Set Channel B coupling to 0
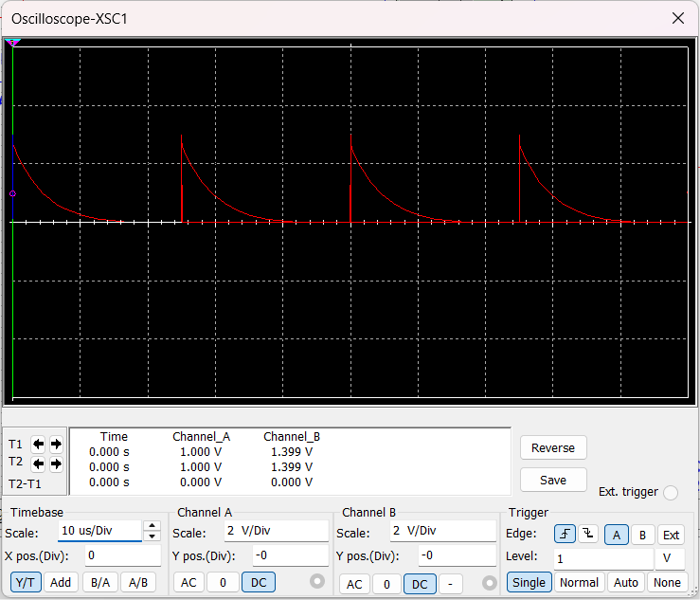 pos(386,584)
